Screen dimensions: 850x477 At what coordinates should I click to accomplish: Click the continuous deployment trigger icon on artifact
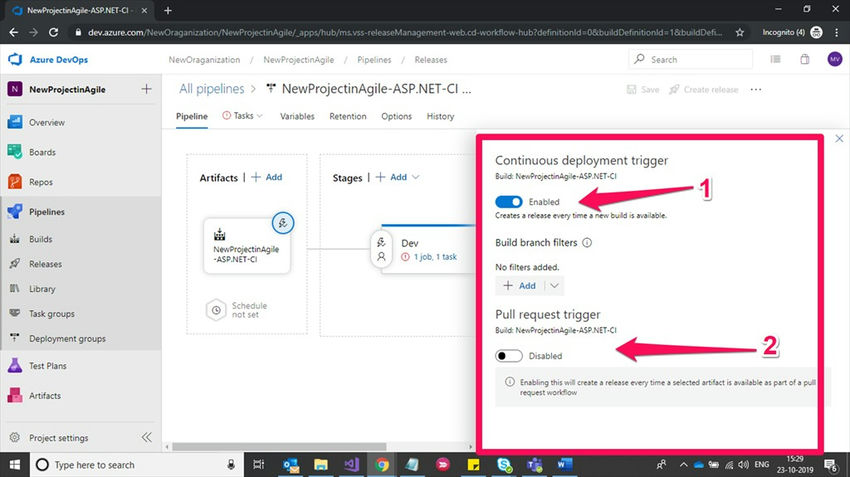click(x=283, y=223)
